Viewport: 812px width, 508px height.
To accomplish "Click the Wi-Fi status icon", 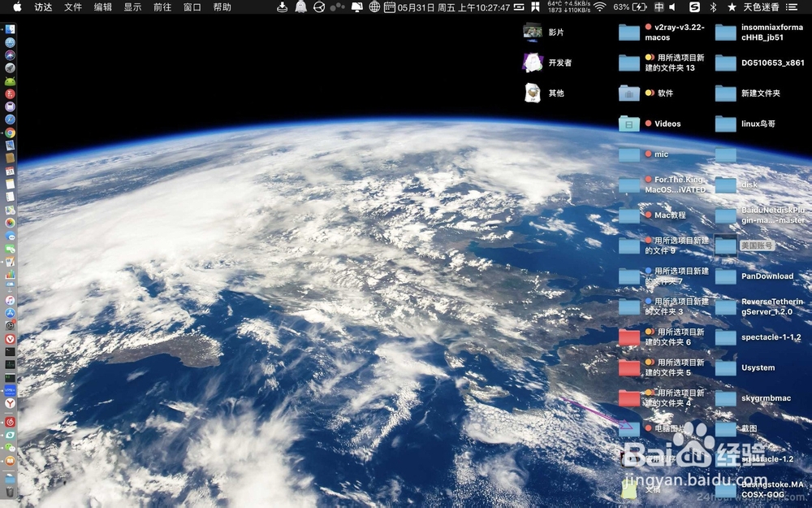I will (x=600, y=7).
